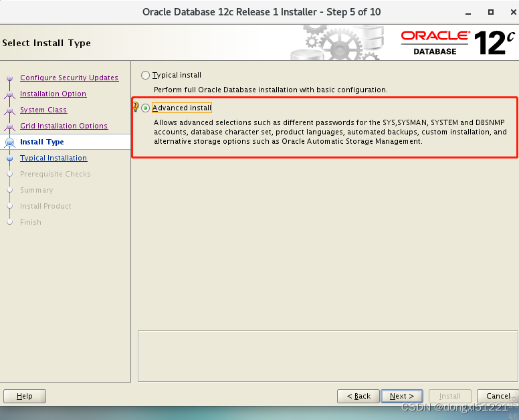Click the Typical Installation step bullet
The width and height of the screenshot is (519, 420).
coord(10,159)
